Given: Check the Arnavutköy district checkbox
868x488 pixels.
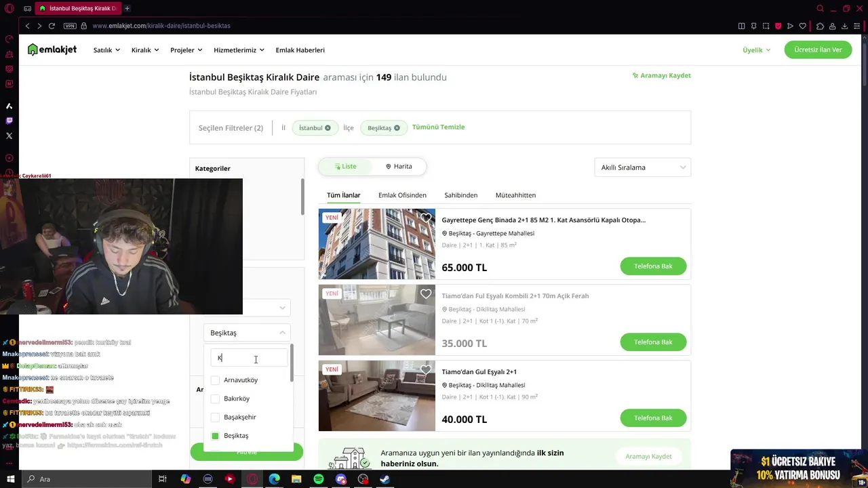Looking at the screenshot, I should pos(215,380).
